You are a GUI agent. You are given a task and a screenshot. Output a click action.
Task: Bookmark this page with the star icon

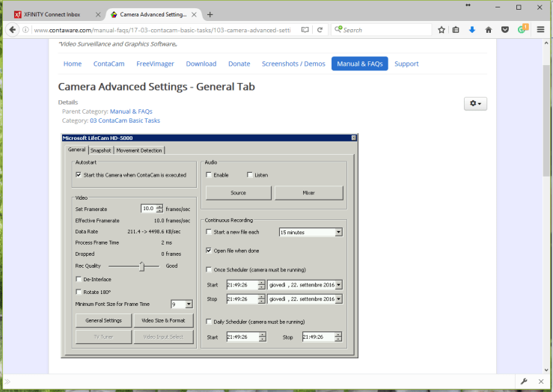point(442,30)
